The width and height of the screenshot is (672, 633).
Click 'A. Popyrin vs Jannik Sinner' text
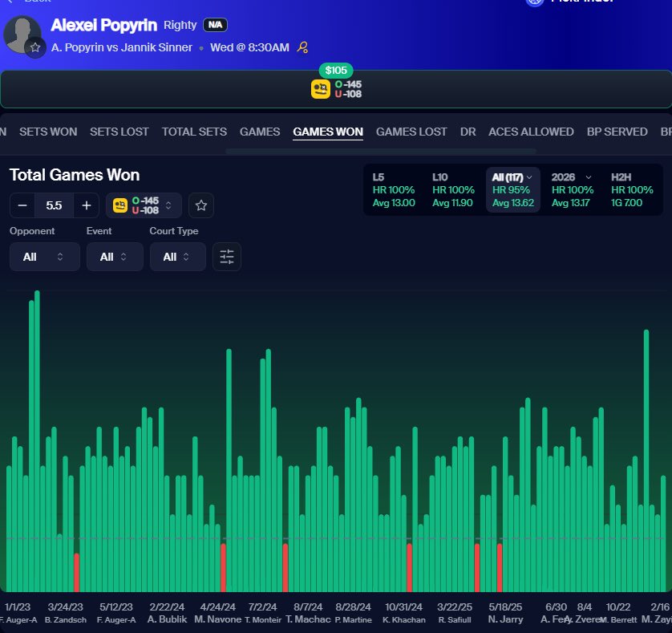click(x=122, y=47)
